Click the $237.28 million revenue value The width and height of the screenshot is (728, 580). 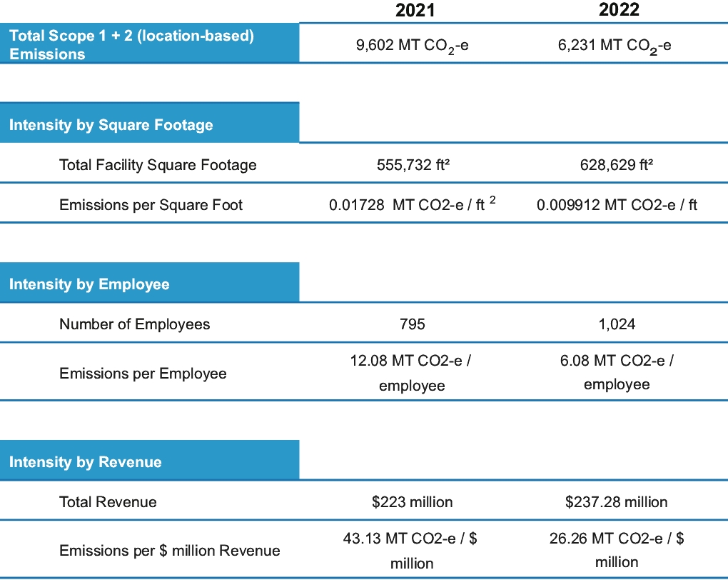(x=616, y=502)
